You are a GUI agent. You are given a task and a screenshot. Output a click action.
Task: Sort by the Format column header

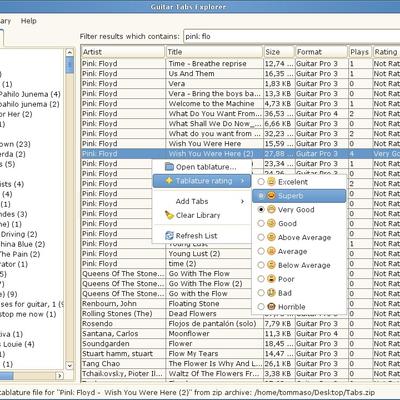[322, 52]
